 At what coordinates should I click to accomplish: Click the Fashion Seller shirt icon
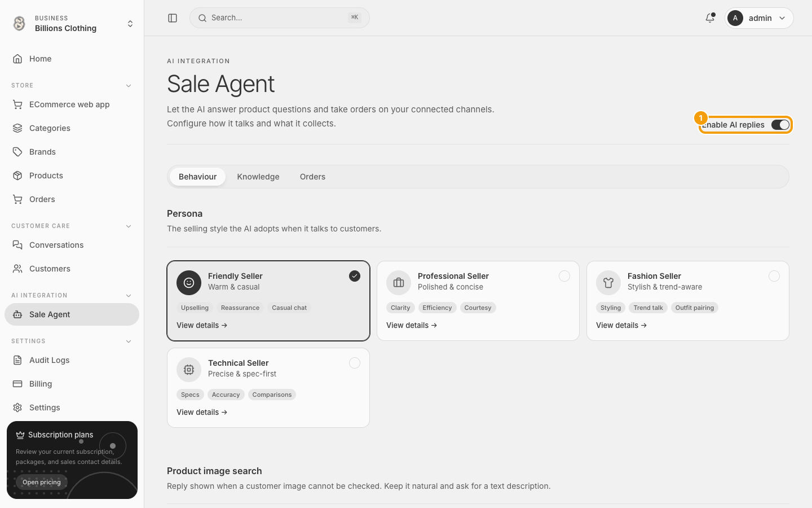[608, 283]
